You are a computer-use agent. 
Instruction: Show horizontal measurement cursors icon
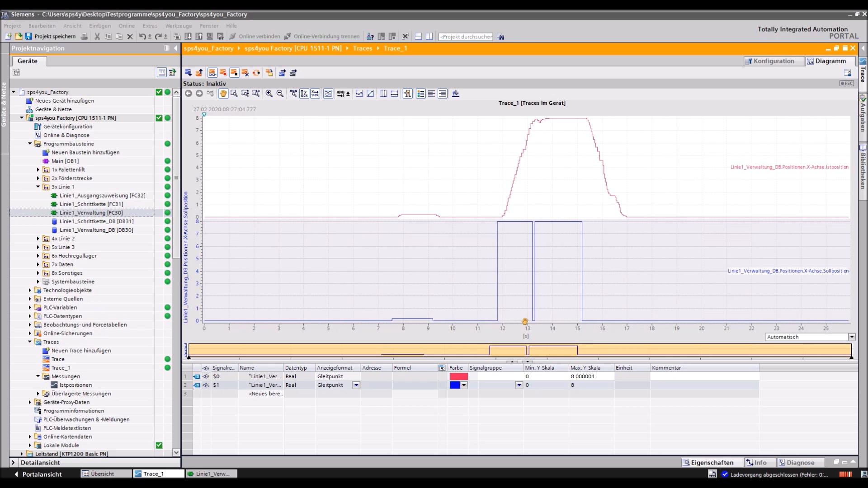point(394,94)
